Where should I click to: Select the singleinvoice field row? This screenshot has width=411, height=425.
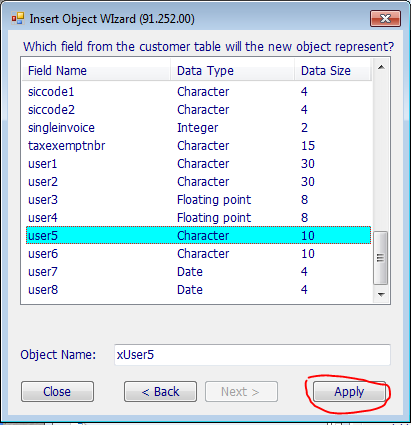198,128
